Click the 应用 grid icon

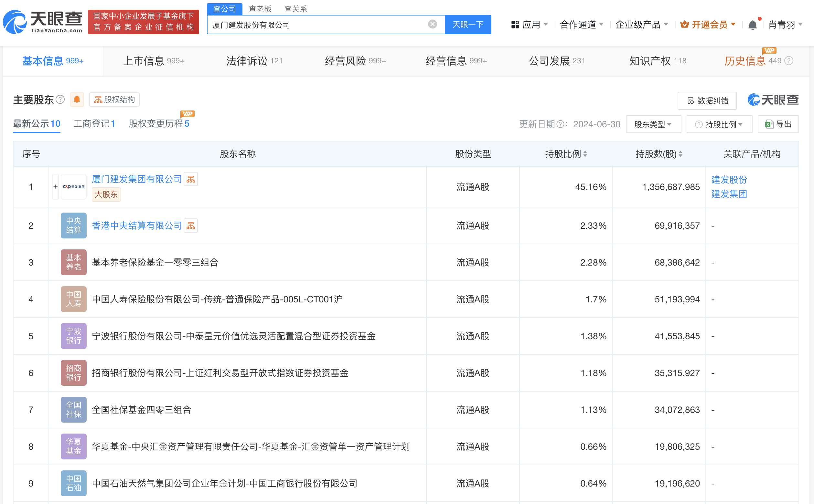click(515, 25)
